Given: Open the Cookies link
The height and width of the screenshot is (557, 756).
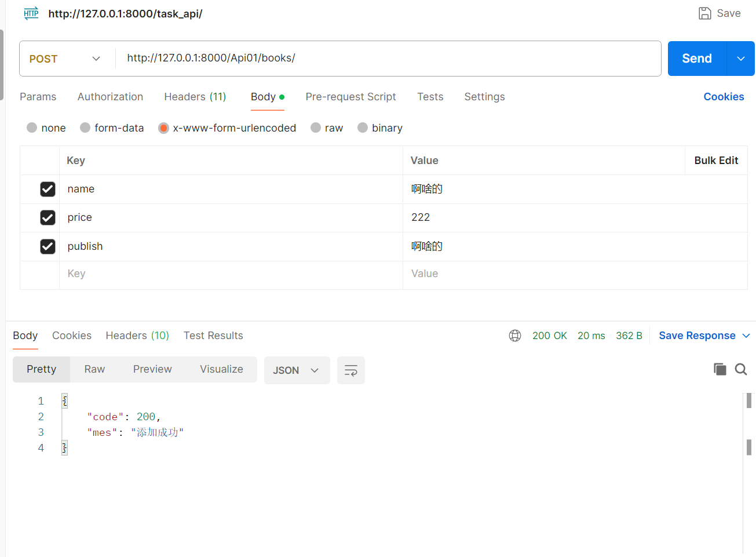Looking at the screenshot, I should pos(724,97).
